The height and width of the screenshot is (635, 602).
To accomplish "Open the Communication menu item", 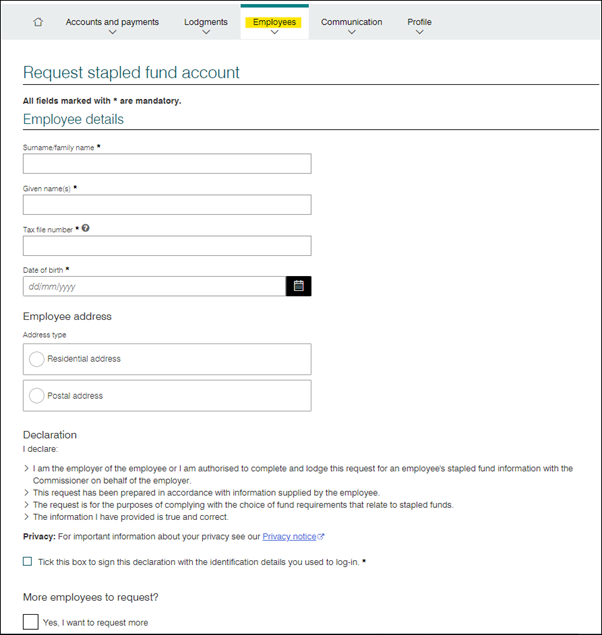I will (x=352, y=21).
